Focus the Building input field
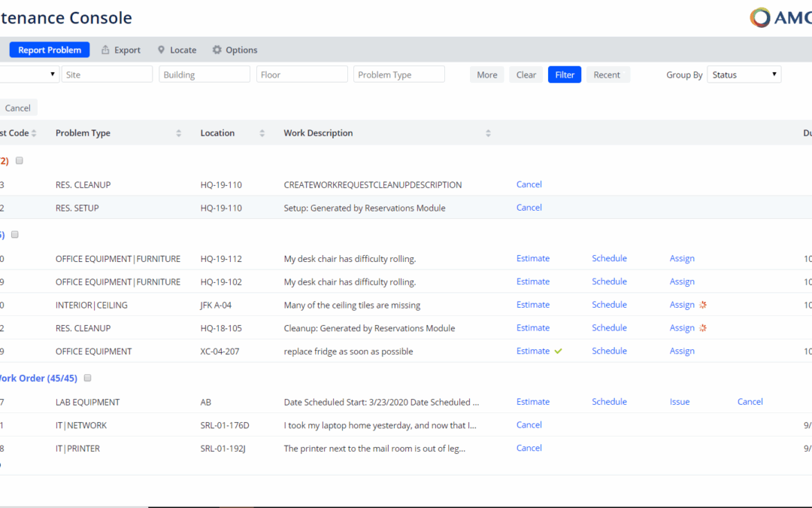The image size is (812, 508). tap(205, 74)
